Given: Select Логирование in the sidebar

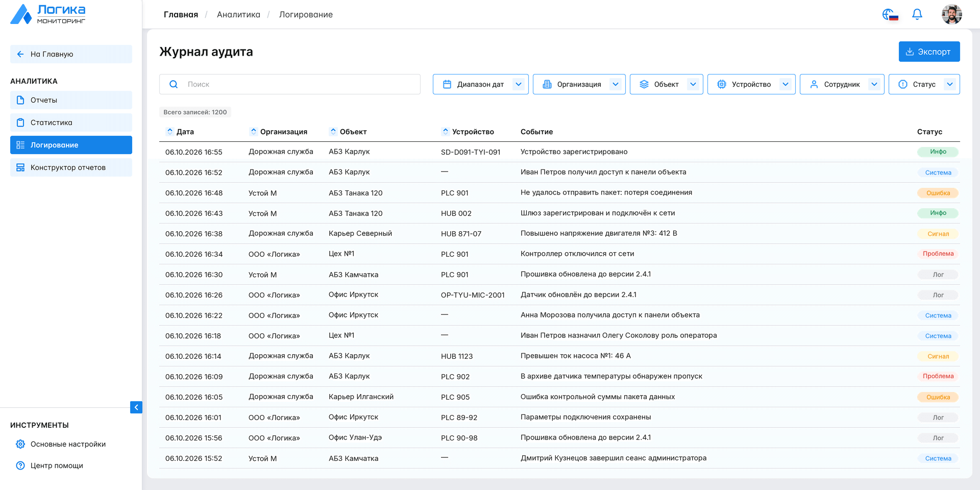Looking at the screenshot, I should click(x=71, y=145).
